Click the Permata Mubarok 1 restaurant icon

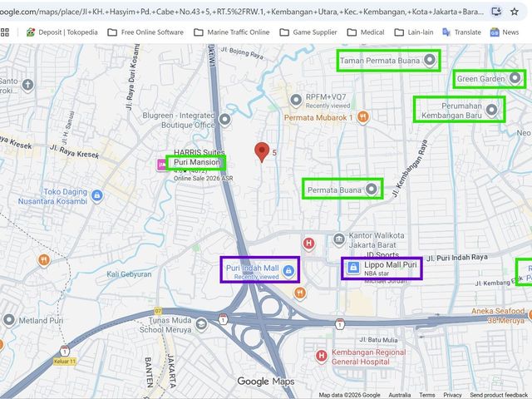tap(362, 117)
